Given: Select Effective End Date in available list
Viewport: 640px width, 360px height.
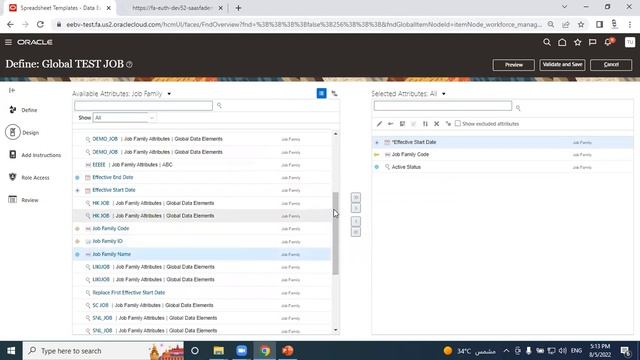Looking at the screenshot, I should pyautogui.click(x=202, y=178).
